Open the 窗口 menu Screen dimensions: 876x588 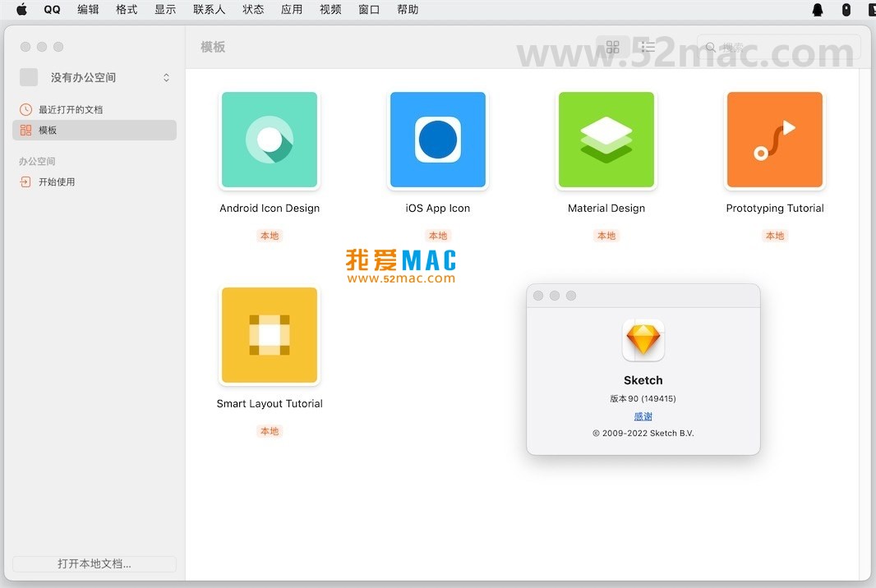[x=368, y=10]
